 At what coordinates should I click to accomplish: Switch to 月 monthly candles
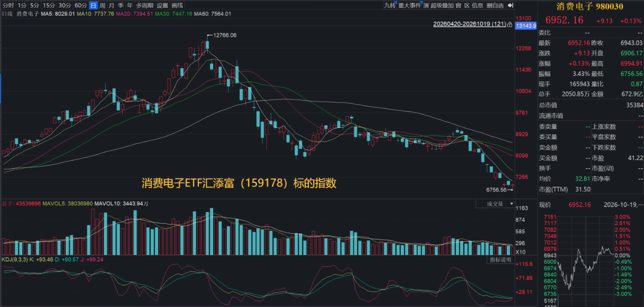click(112, 5)
